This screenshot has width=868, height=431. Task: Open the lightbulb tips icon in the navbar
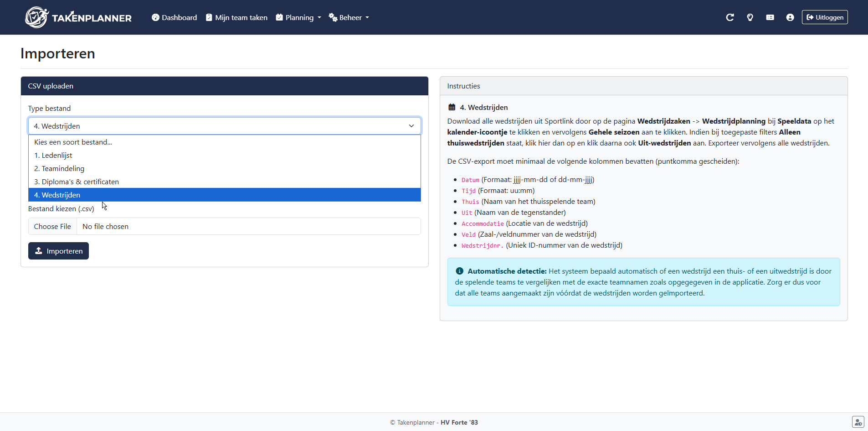pos(750,17)
